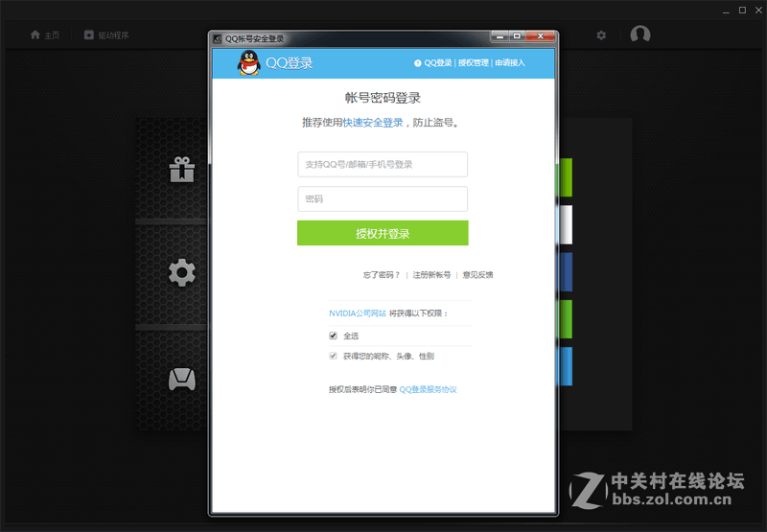The image size is (767, 532).
Task: Open QQ登录服务协议 link
Action: pos(428,390)
